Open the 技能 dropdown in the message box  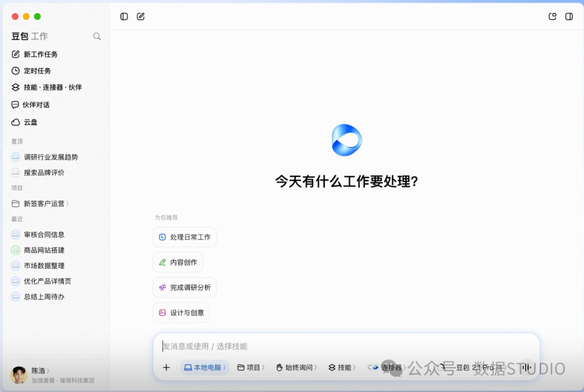pos(342,368)
